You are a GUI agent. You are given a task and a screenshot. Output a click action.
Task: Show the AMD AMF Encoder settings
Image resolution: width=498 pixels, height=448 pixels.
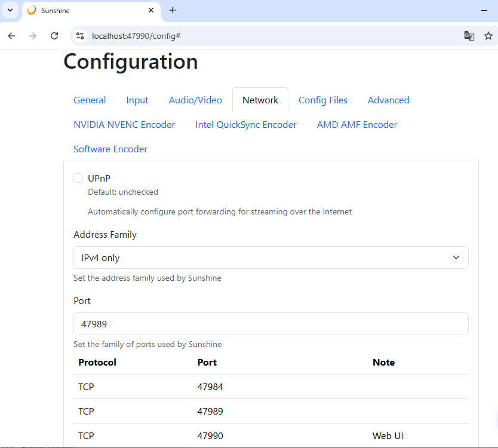click(357, 125)
